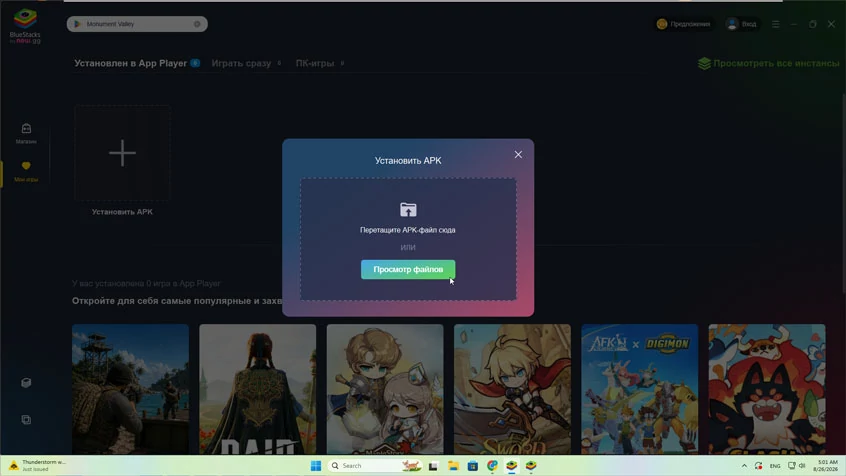Click the second BlueStacks taskbar icon
The image size is (846, 476).
pyautogui.click(x=531, y=466)
